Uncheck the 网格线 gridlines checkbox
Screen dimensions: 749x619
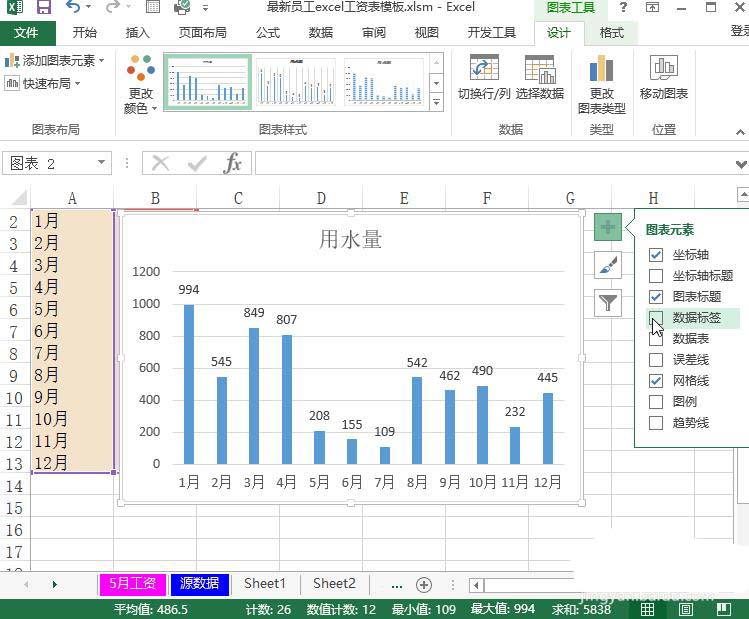tap(656, 381)
